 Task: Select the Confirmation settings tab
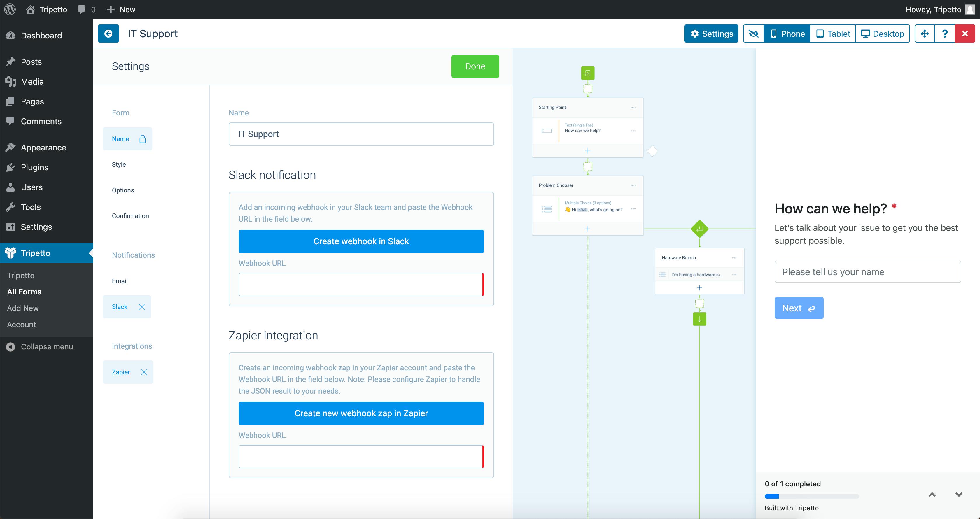point(130,215)
